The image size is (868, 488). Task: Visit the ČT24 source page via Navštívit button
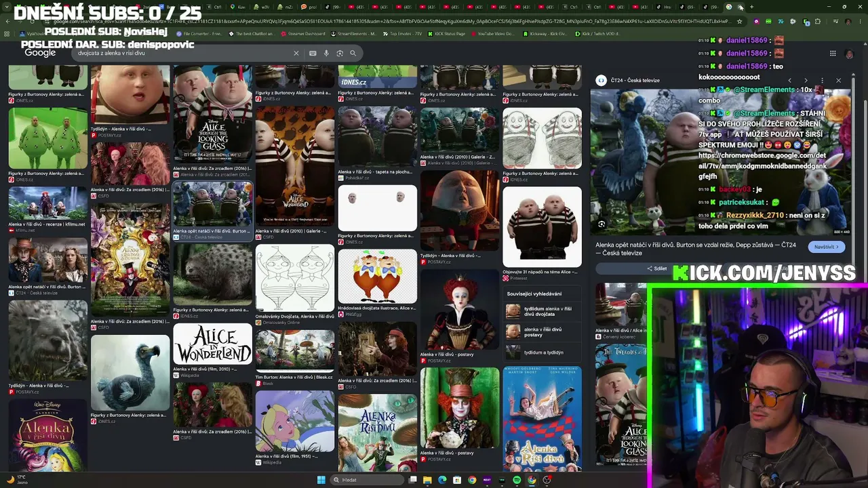click(827, 247)
